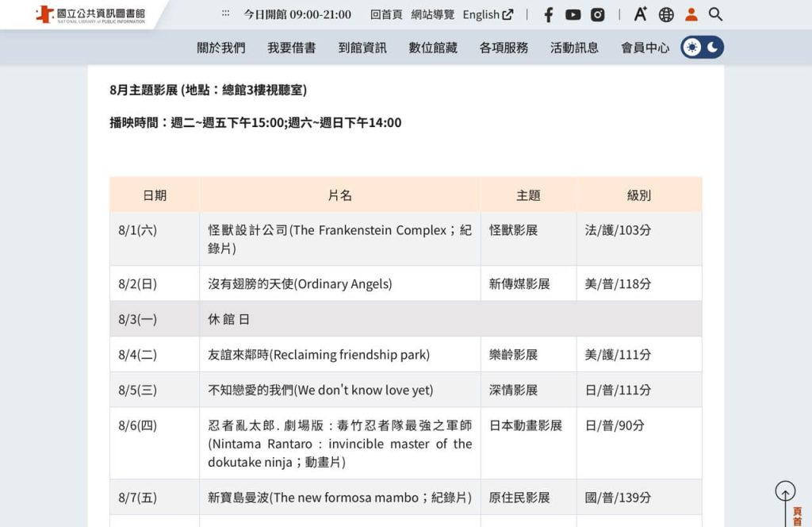The image size is (812, 527).
Task: Open the member login person icon
Action: [x=691, y=14]
